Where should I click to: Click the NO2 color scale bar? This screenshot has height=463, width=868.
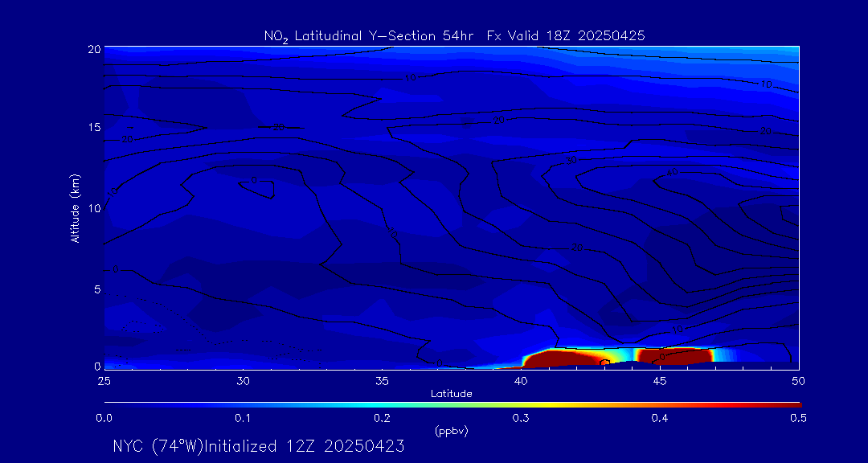pos(452,405)
